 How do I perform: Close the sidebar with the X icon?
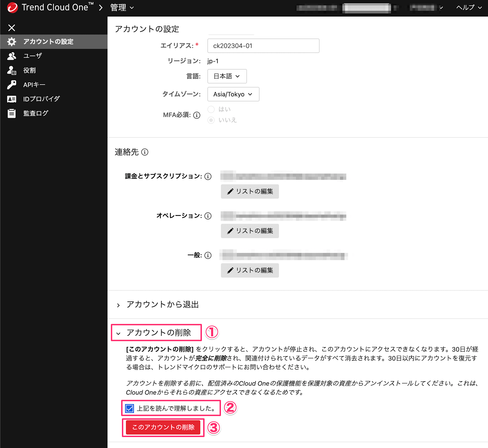pyautogui.click(x=11, y=28)
